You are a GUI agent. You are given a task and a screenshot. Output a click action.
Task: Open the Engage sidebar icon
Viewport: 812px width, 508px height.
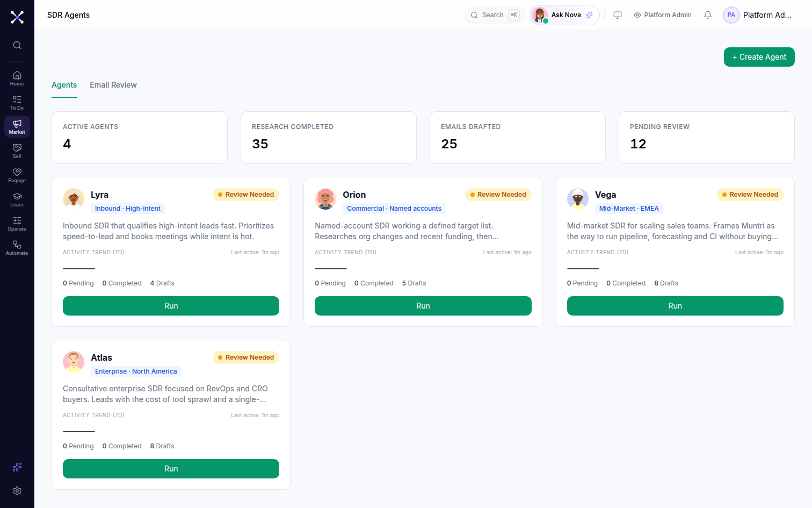point(17,175)
